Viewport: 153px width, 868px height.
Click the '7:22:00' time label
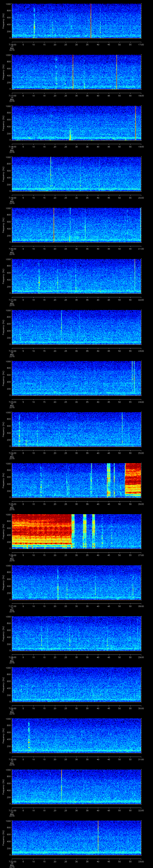pyautogui.click(x=12, y=351)
